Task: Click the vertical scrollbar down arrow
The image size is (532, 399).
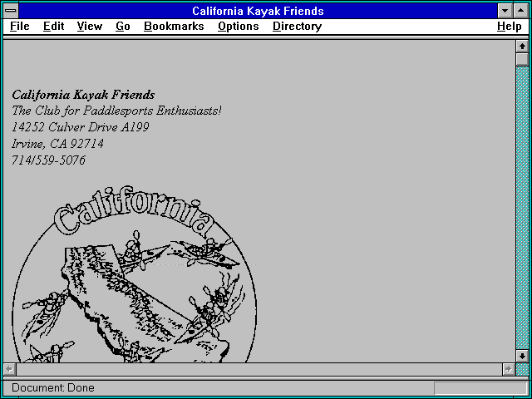Action: pyautogui.click(x=522, y=356)
